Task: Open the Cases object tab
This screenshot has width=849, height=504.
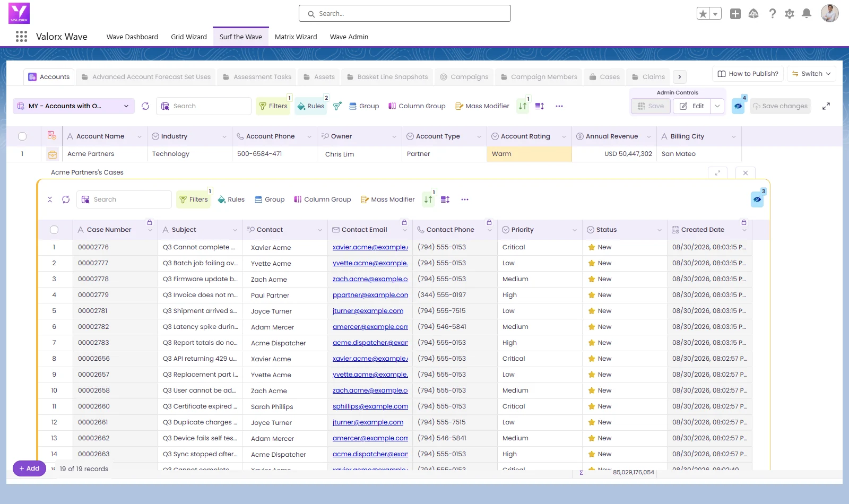Action: coord(604,77)
